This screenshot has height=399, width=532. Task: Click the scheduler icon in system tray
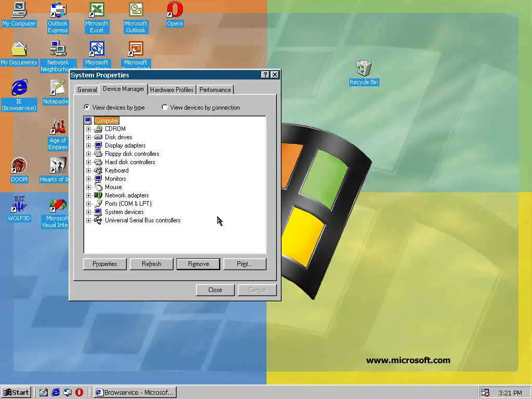click(x=485, y=393)
